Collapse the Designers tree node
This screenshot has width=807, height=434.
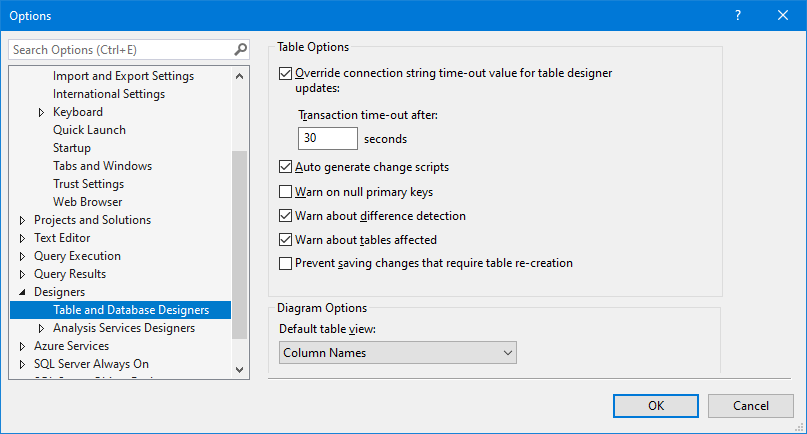coord(23,292)
